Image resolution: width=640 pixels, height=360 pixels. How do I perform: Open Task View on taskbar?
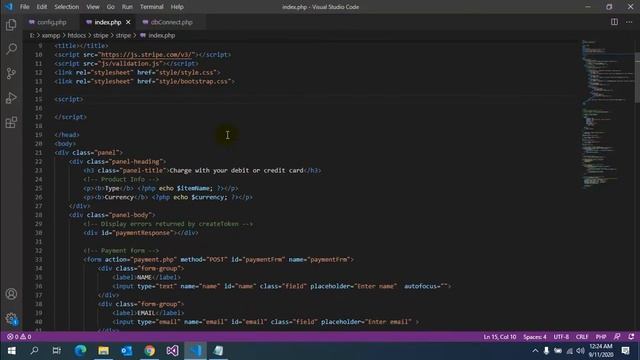point(57,351)
